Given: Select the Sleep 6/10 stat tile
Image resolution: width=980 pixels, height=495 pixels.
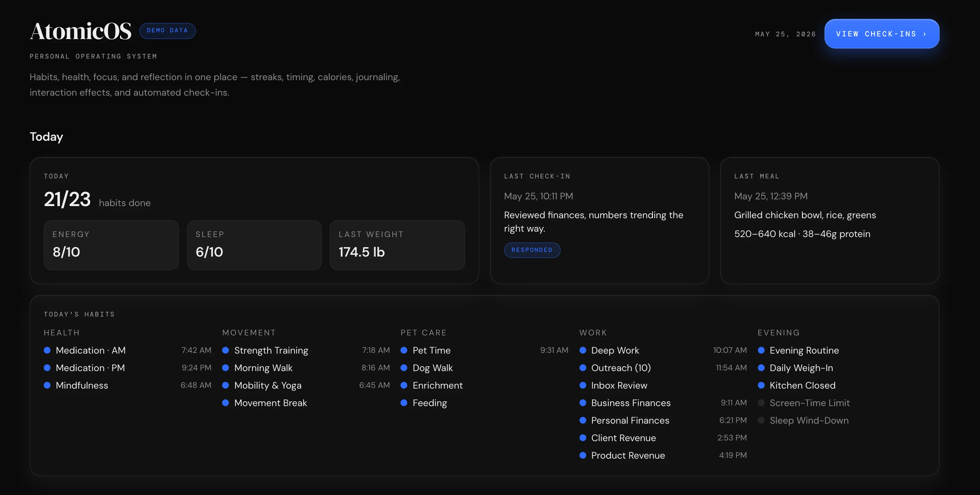Looking at the screenshot, I should point(254,245).
